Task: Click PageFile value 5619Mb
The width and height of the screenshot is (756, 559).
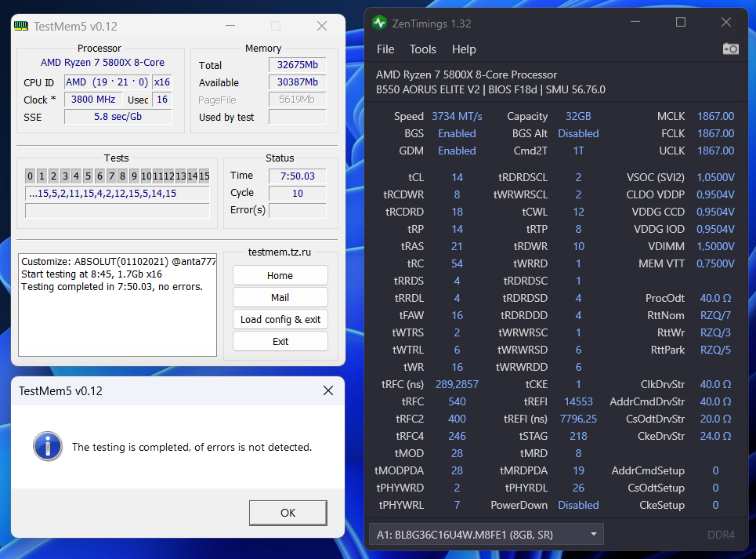Action: 298,100
